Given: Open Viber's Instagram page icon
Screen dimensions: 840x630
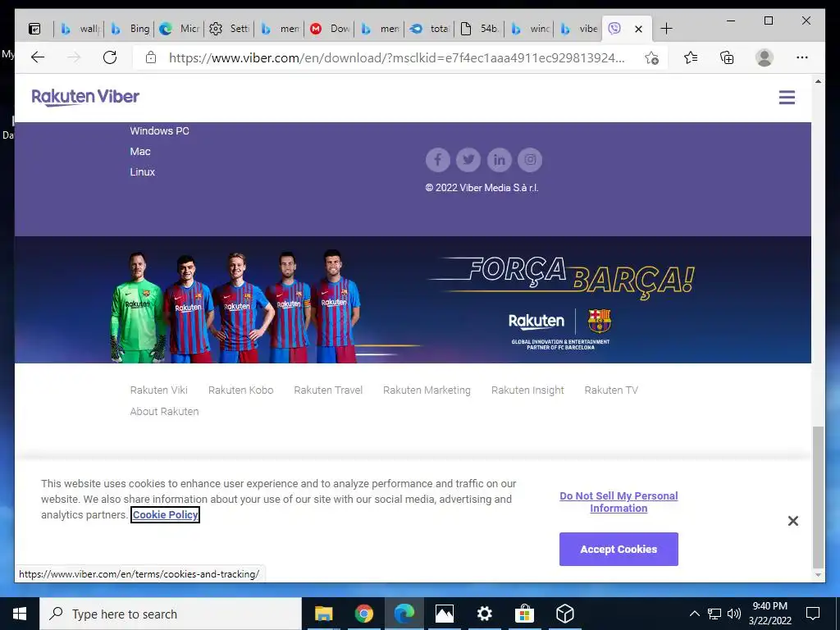Looking at the screenshot, I should tap(530, 160).
